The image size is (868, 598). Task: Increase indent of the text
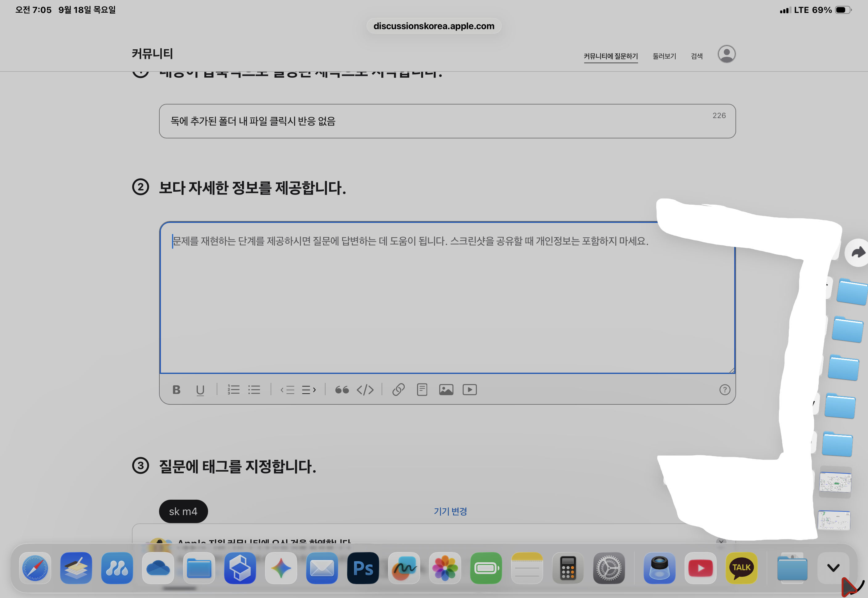click(309, 390)
